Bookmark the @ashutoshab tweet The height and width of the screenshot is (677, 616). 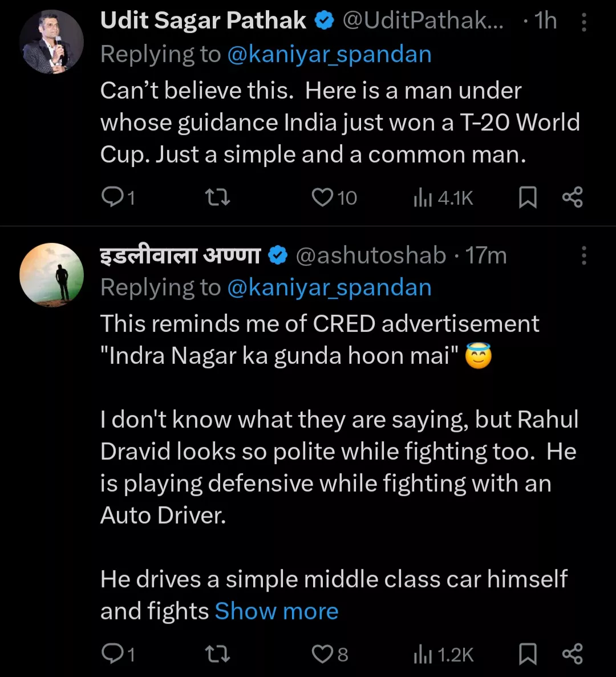(528, 654)
